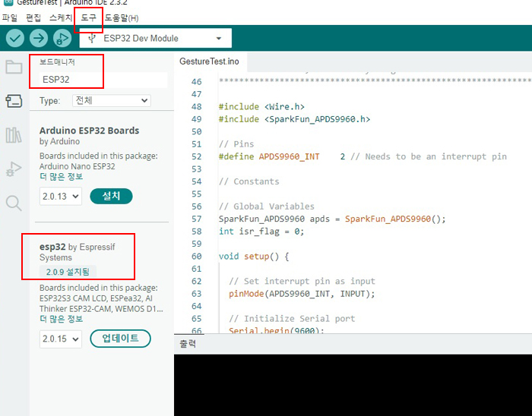Click the // Set interrupt pin as input comment

[302, 281]
